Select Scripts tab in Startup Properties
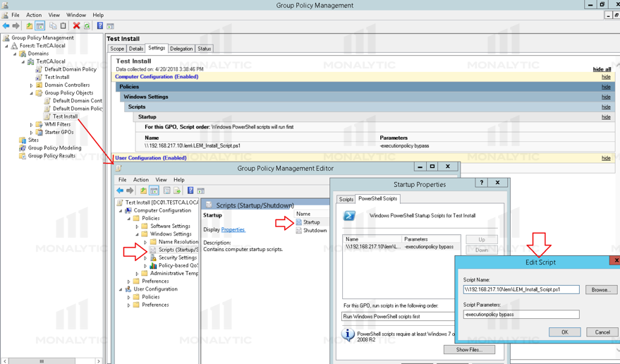The height and width of the screenshot is (364, 620). point(346,199)
